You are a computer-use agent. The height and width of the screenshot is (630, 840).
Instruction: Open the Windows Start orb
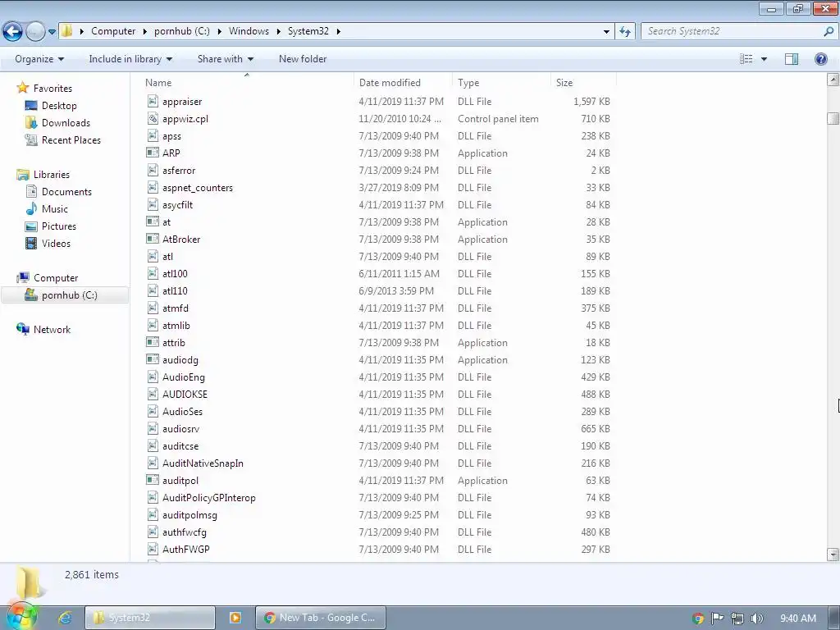click(x=21, y=617)
